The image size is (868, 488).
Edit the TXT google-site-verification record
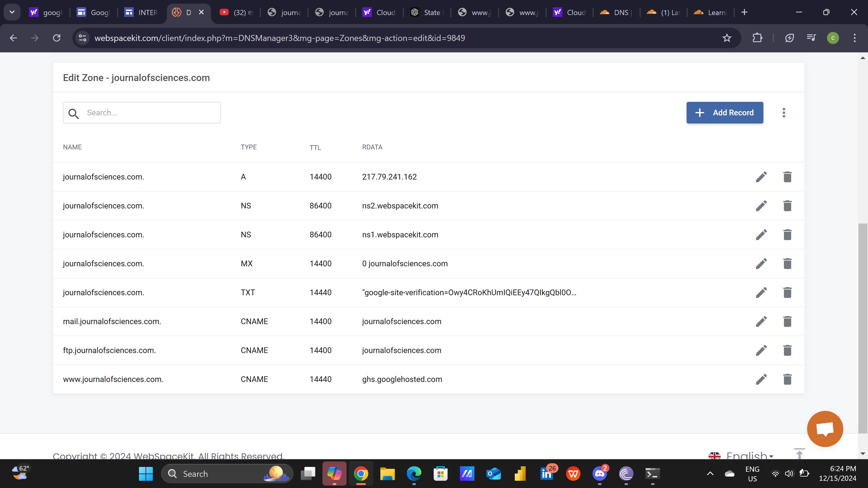click(x=761, y=293)
